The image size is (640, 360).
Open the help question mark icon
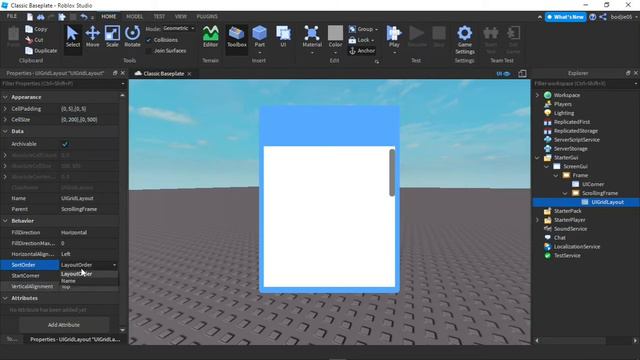593,17
